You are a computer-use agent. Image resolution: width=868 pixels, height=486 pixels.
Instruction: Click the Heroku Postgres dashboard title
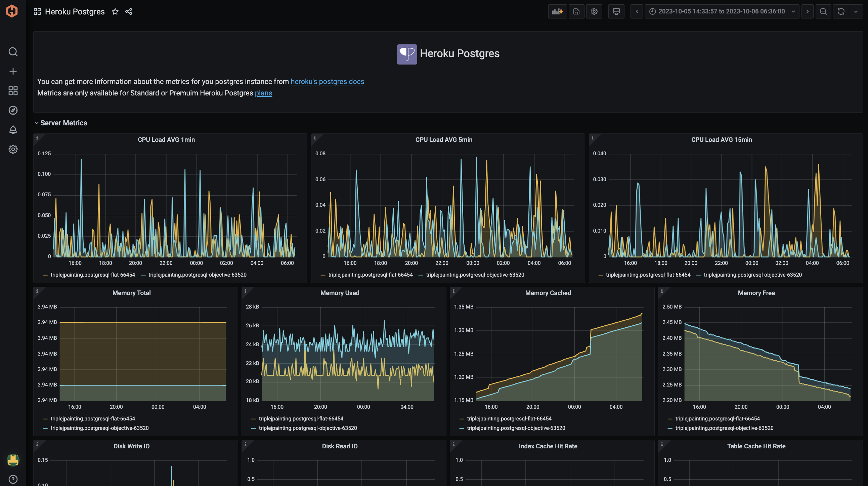pos(75,11)
